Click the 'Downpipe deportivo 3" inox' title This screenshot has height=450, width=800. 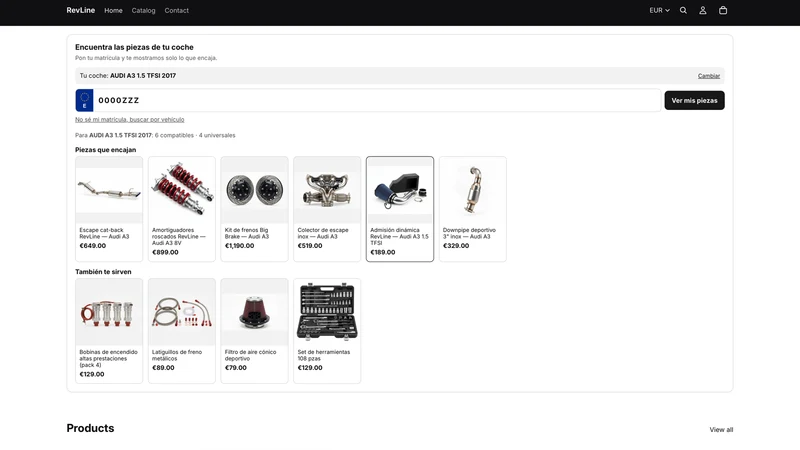[x=469, y=233]
